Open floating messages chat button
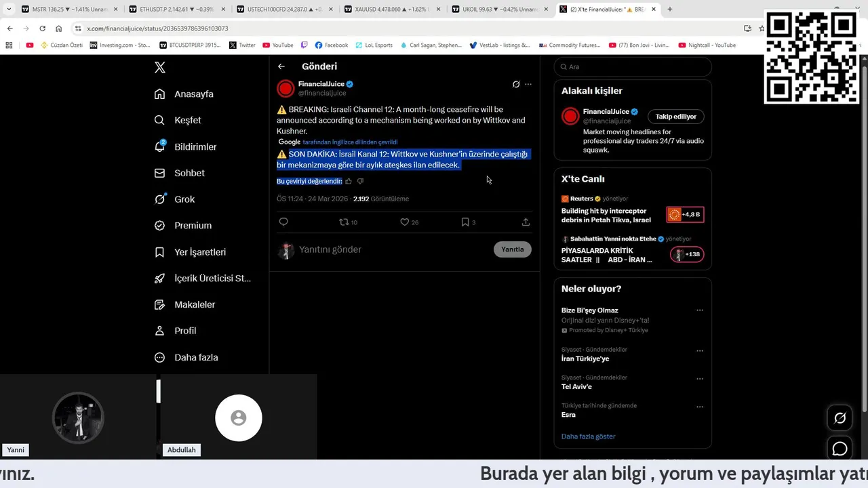Viewport: 868px width, 488px height. 840,449
